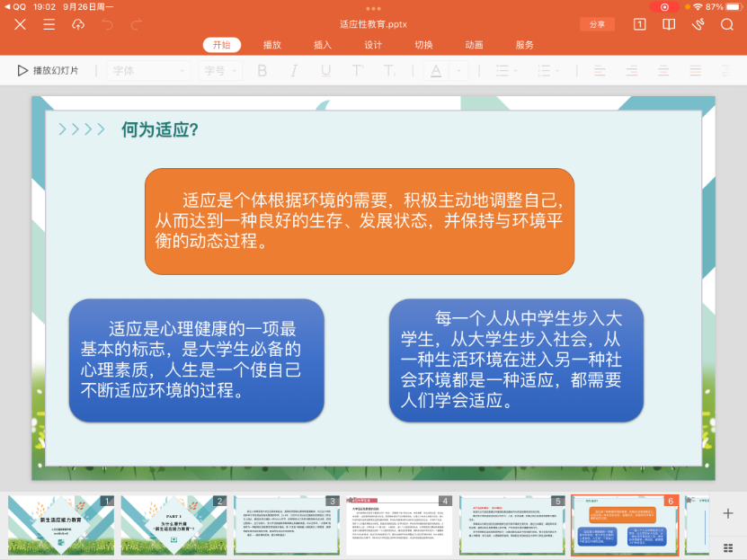
Task: Switch to the 动画 tab
Action: tap(474, 45)
